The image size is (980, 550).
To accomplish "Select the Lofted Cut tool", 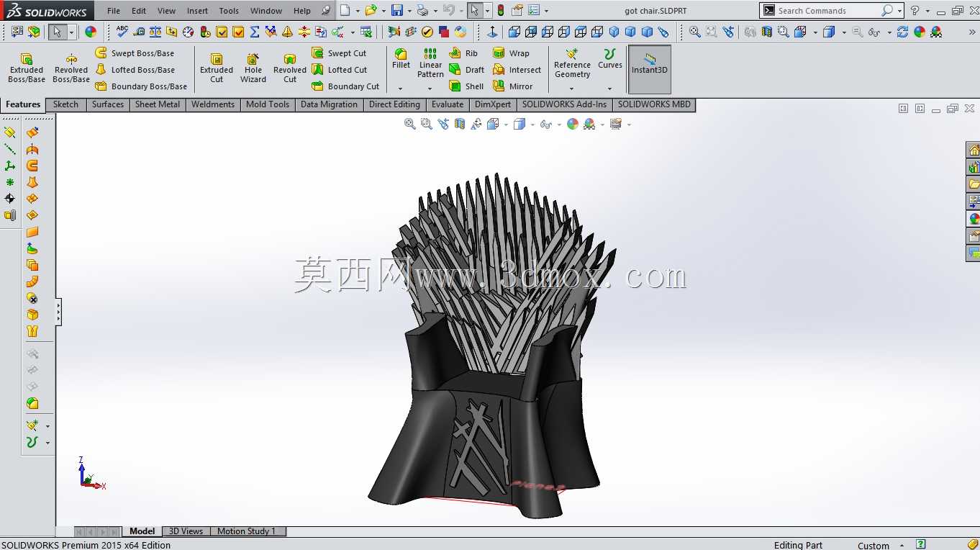I will pos(340,70).
